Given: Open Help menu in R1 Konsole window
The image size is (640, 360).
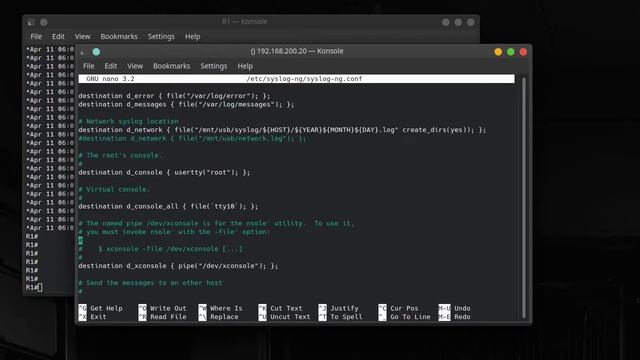Looking at the screenshot, I should point(192,36).
